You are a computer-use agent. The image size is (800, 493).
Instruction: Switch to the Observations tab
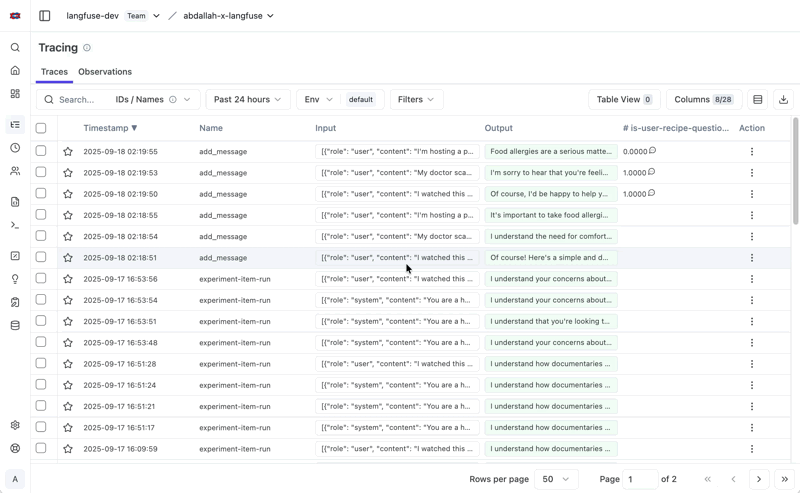tap(105, 72)
